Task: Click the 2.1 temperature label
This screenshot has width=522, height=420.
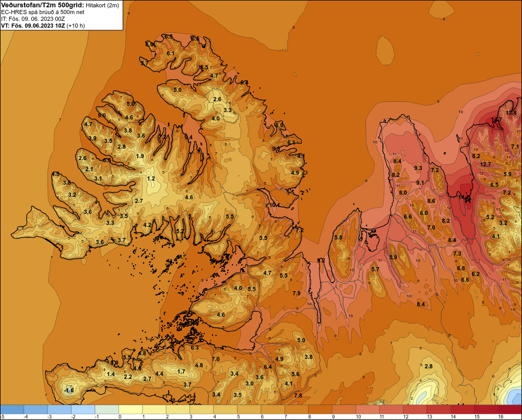Action: tap(89, 169)
